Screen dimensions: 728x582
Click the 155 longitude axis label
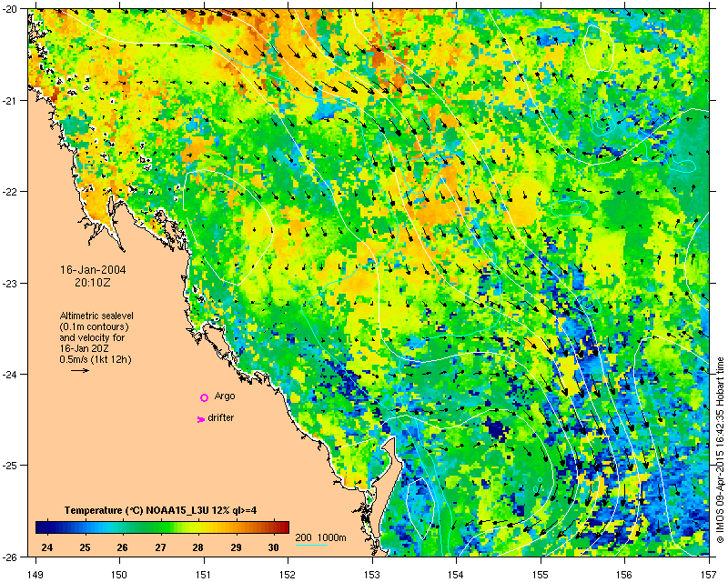click(x=541, y=575)
